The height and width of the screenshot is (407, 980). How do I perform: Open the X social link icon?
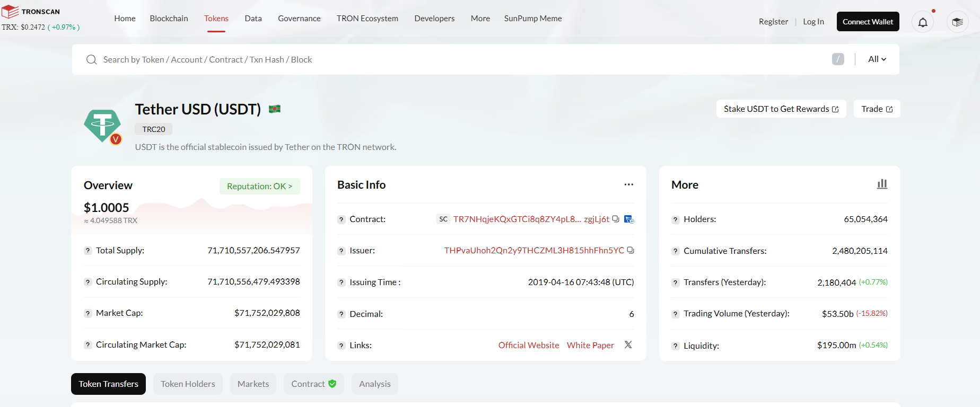pyautogui.click(x=628, y=345)
